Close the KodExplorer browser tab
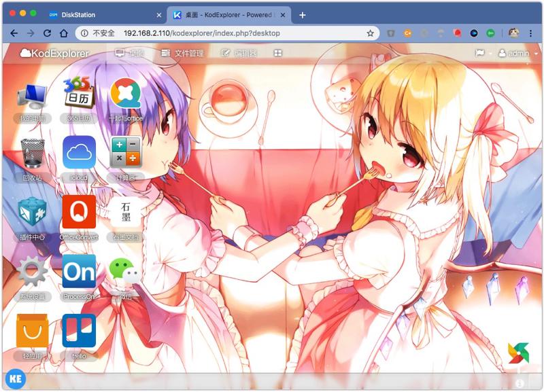This screenshot has height=392, width=544. (x=283, y=15)
